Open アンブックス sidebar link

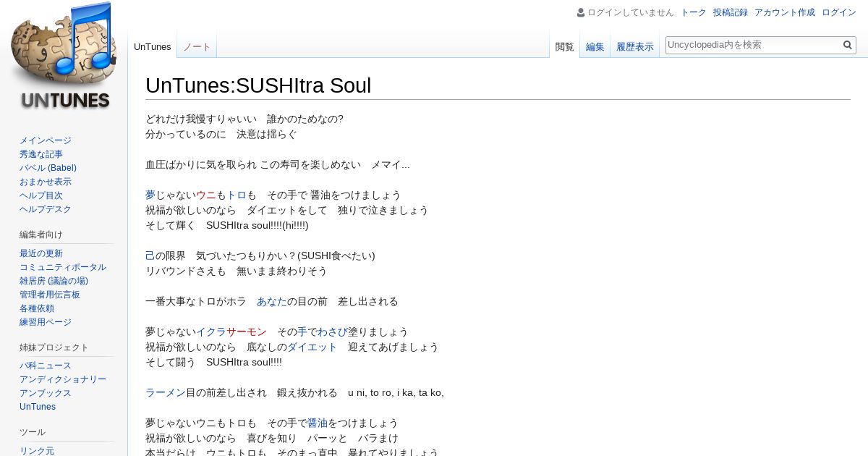pos(46,393)
